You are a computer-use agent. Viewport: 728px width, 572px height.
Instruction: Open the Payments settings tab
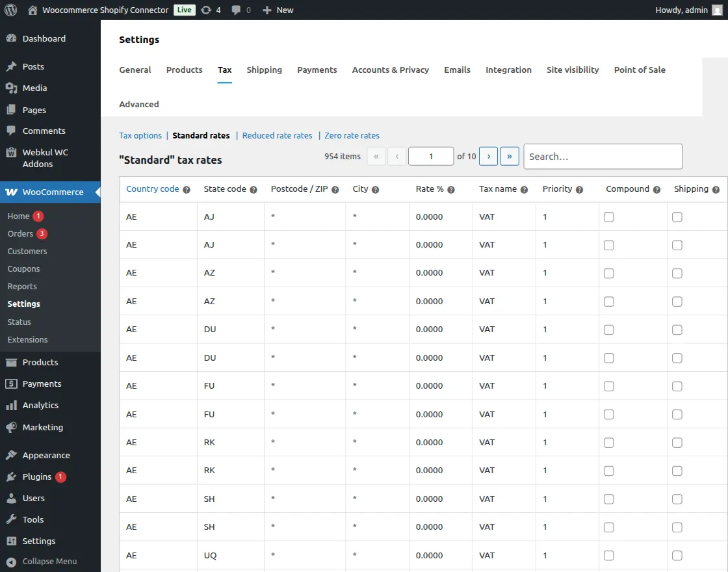(x=317, y=70)
